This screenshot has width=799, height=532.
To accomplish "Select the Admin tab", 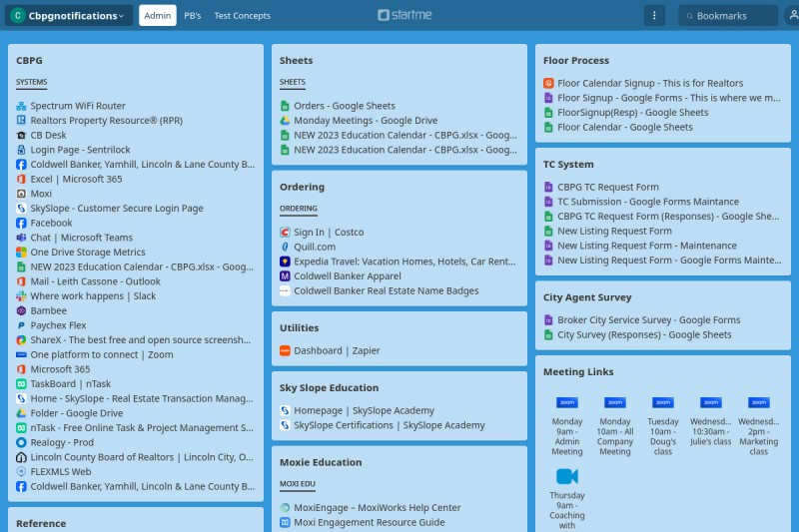I will click(x=158, y=15).
